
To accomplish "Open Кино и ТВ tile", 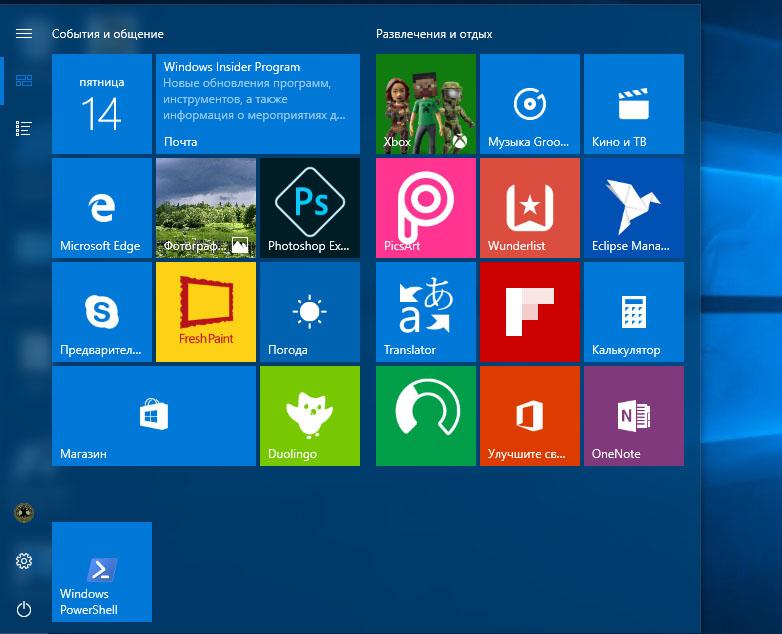I will coord(634,104).
